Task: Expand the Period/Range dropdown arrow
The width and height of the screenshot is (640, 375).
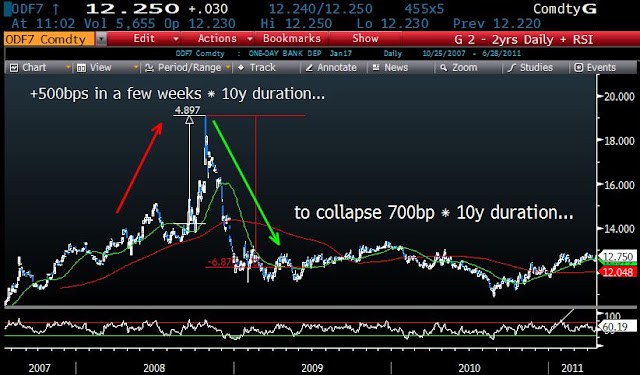Action: point(228,67)
